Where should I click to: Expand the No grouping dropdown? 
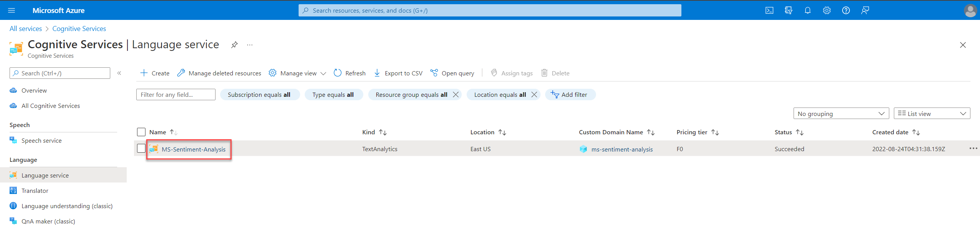(x=841, y=114)
